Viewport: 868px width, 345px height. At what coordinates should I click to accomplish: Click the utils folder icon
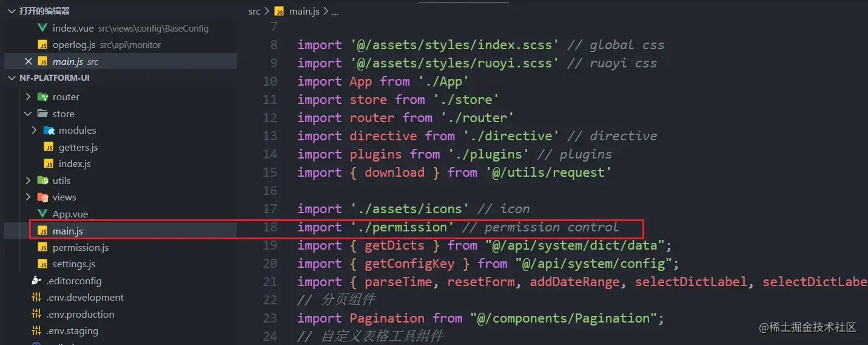42,180
